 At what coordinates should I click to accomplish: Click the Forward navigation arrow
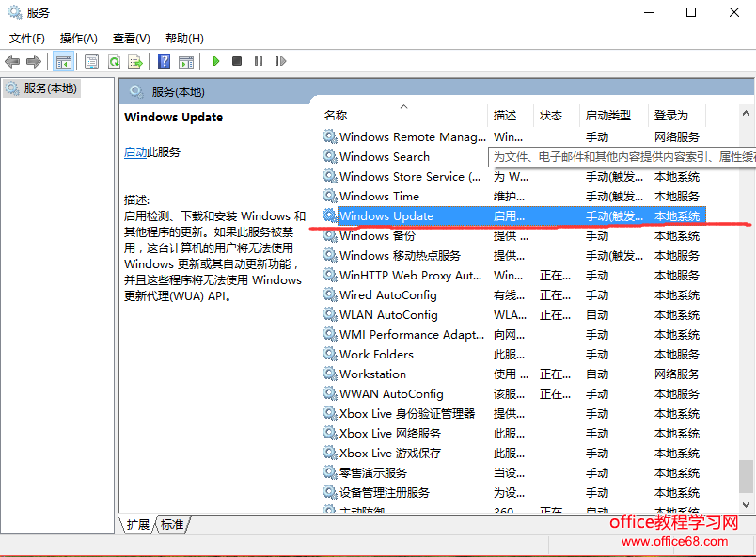(x=34, y=60)
